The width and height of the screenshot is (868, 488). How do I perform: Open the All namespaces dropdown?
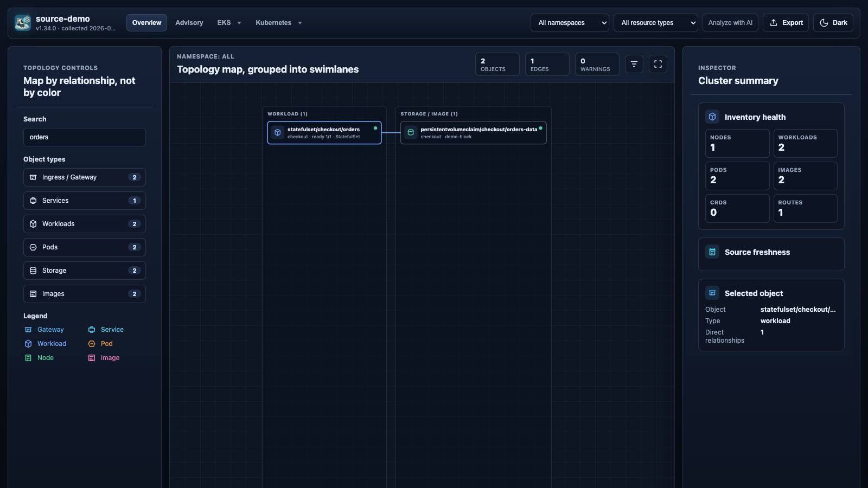click(x=570, y=23)
